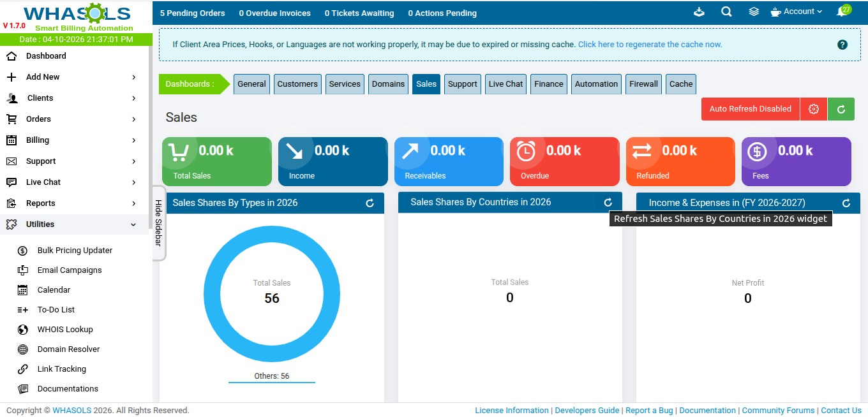Refresh Sales Shares By Types widget
This screenshot has height=417, width=868.
(370, 203)
